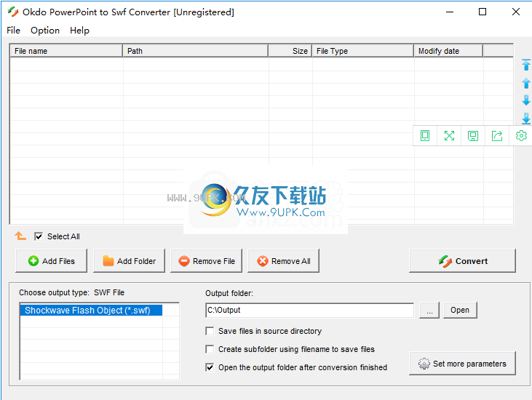Sort by File name column header

[66, 51]
